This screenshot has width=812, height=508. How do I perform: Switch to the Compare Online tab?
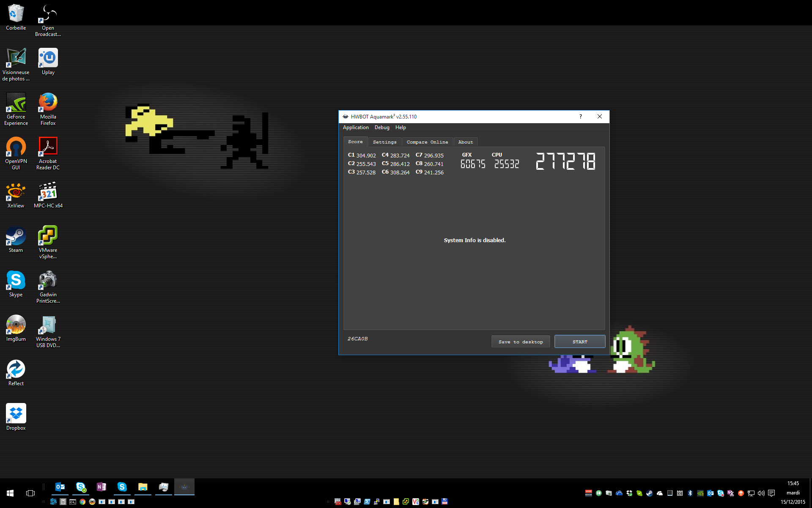point(428,142)
